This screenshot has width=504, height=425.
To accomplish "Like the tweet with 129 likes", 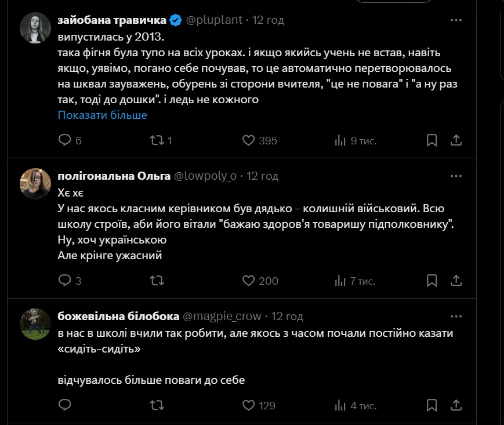I will click(x=248, y=405).
